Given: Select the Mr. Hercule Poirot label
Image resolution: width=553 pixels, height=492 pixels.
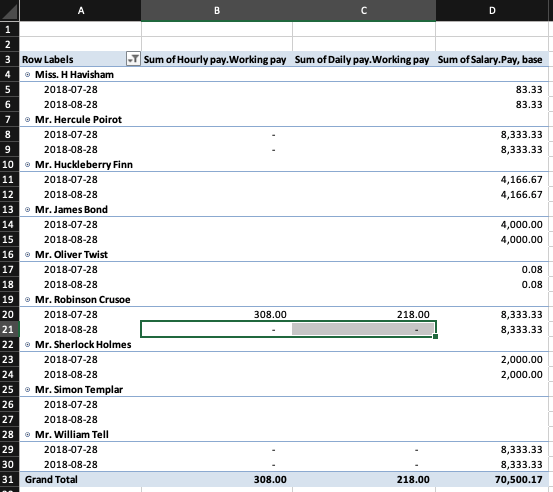Looking at the screenshot, I should pyautogui.click(x=78, y=120).
